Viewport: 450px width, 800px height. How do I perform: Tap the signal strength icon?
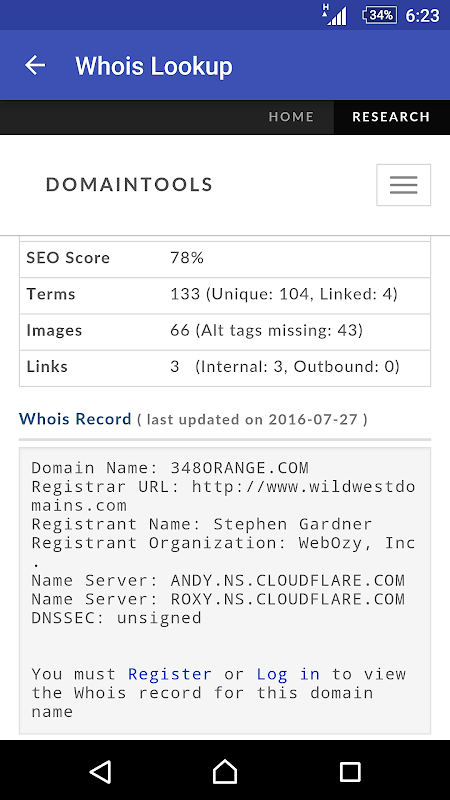[x=336, y=15]
